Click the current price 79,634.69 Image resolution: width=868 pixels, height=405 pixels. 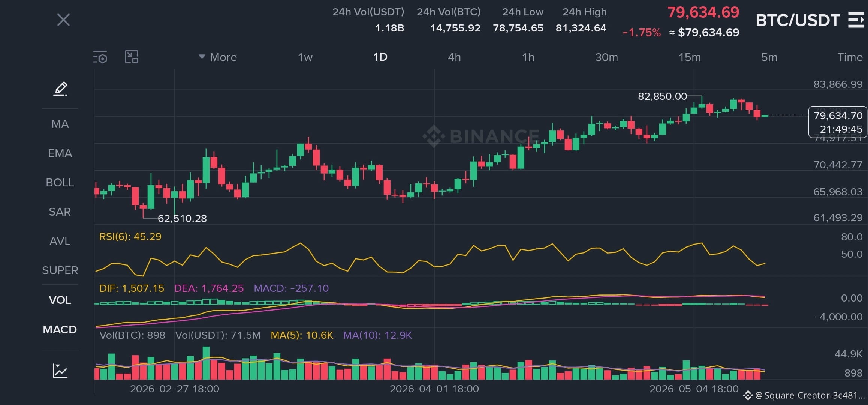tap(703, 12)
